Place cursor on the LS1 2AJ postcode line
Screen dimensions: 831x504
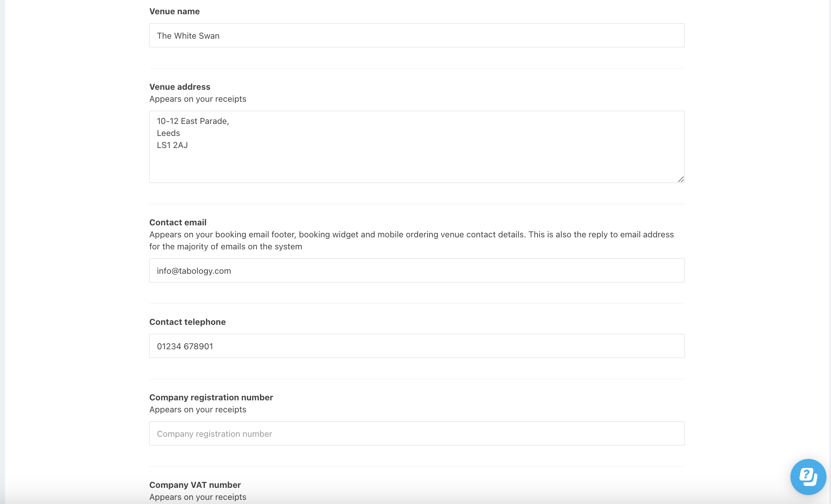[172, 145]
